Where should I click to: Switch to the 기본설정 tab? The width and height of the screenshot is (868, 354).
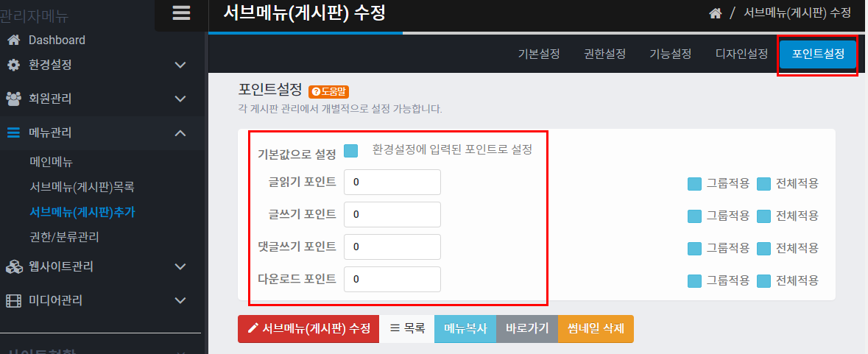(539, 54)
